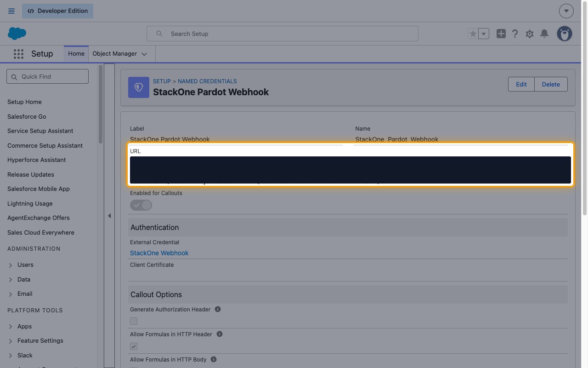Click the Named Credential shield icon
Image resolution: width=588 pixels, height=368 pixels.
click(x=139, y=87)
